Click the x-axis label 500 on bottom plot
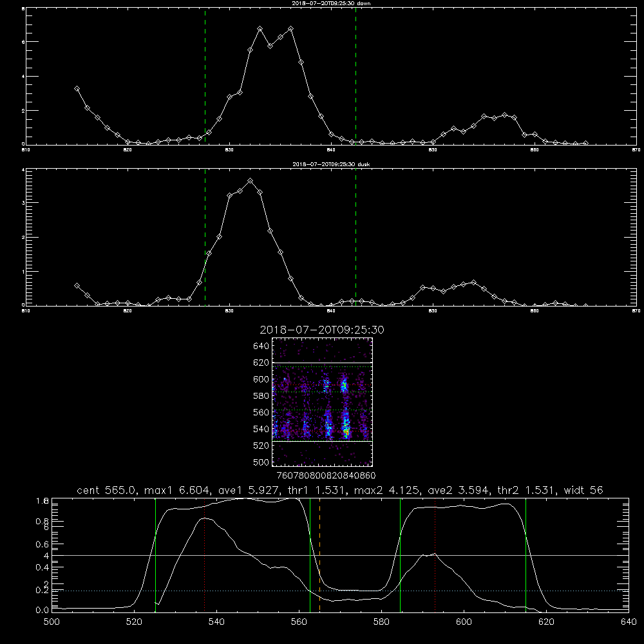644x644 pixels. point(52,622)
